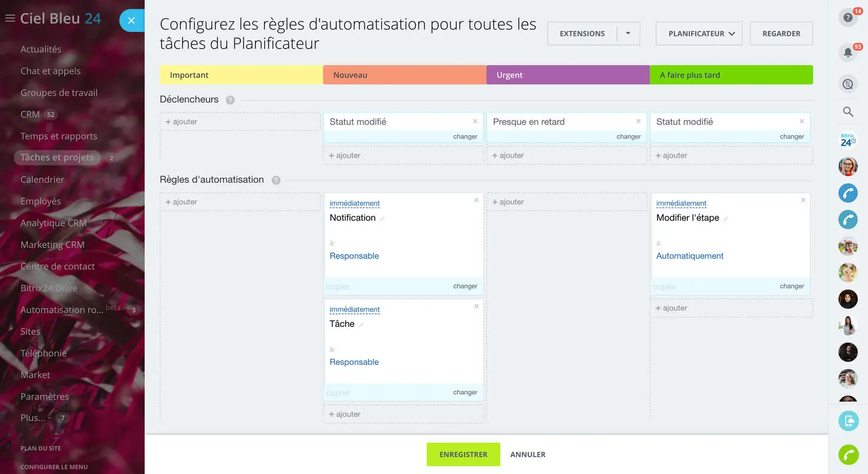Image resolution: width=868 pixels, height=474 pixels.
Task: Close the panel with blue X button
Action: click(131, 21)
